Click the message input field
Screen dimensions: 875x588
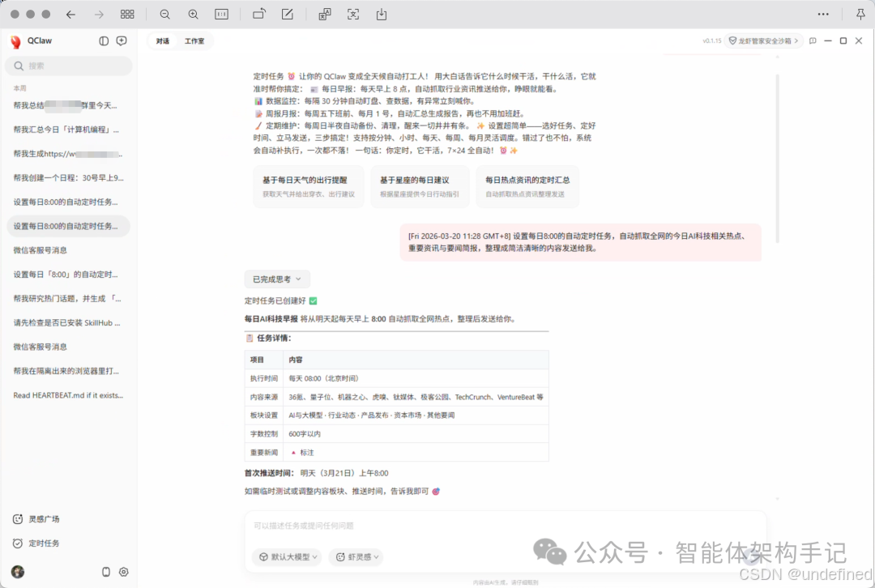click(x=505, y=526)
